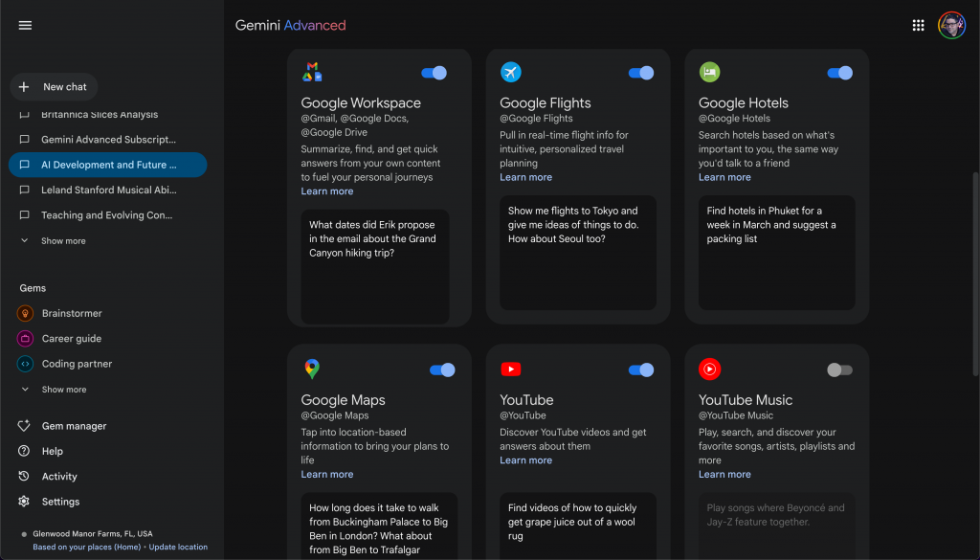Click the Update location link
This screenshot has height=560, width=980.
click(178, 548)
